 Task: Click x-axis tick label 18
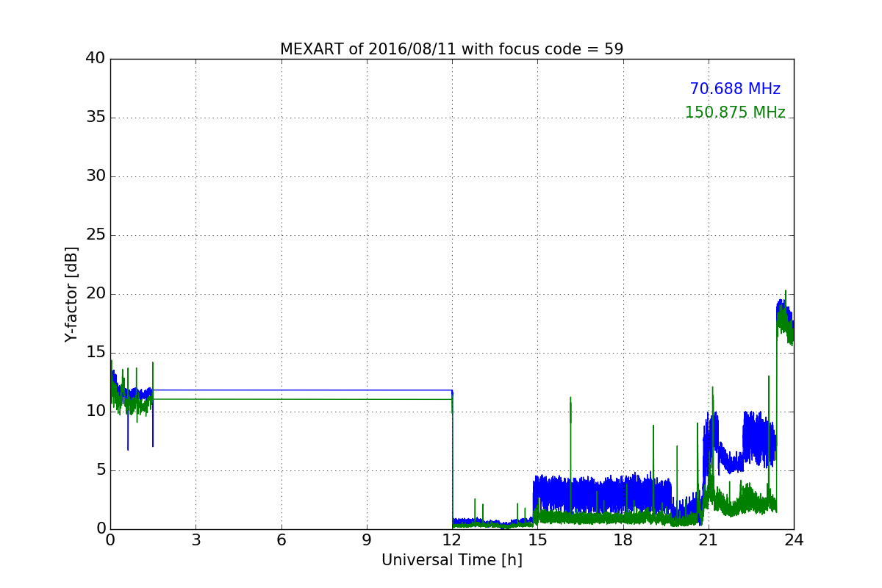point(623,540)
